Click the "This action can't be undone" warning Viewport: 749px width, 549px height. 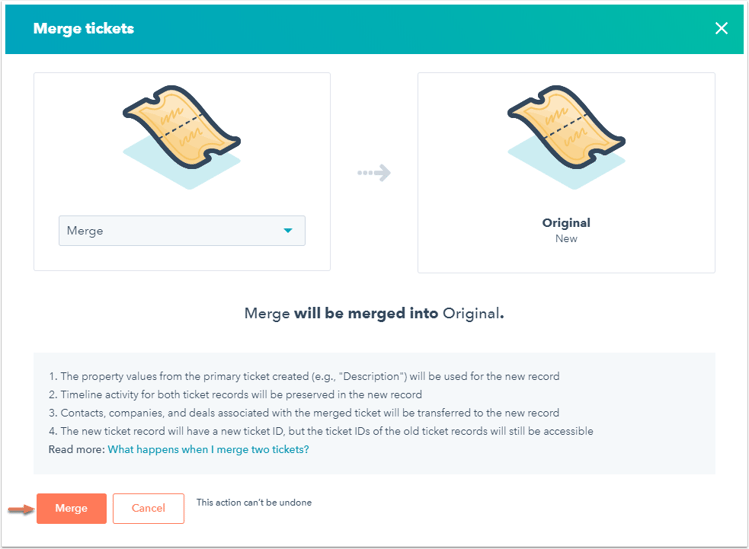(x=254, y=503)
